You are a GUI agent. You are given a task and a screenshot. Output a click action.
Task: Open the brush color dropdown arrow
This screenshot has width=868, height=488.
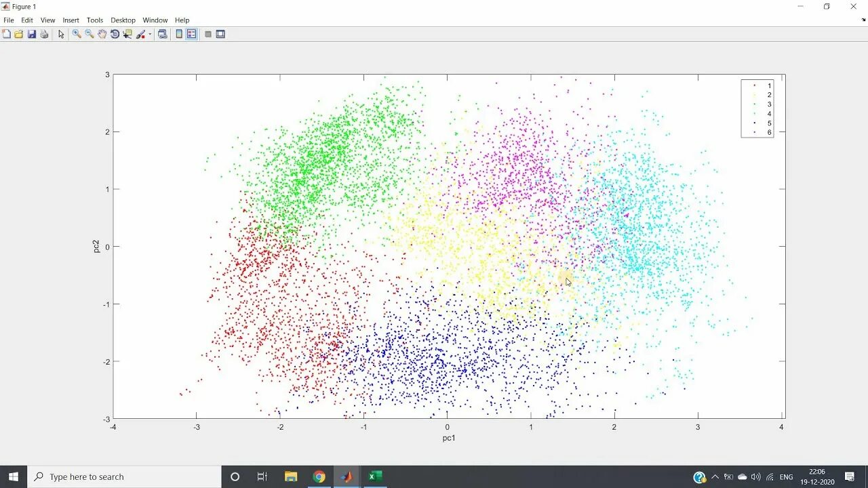[x=151, y=34]
